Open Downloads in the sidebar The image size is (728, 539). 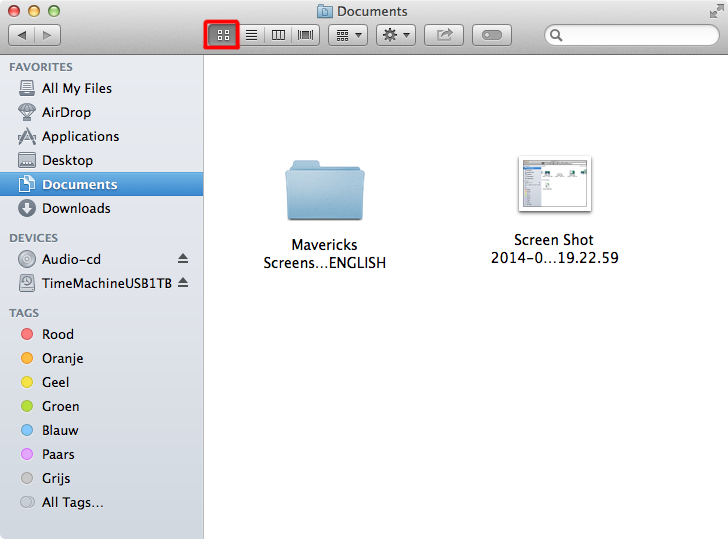point(101,208)
